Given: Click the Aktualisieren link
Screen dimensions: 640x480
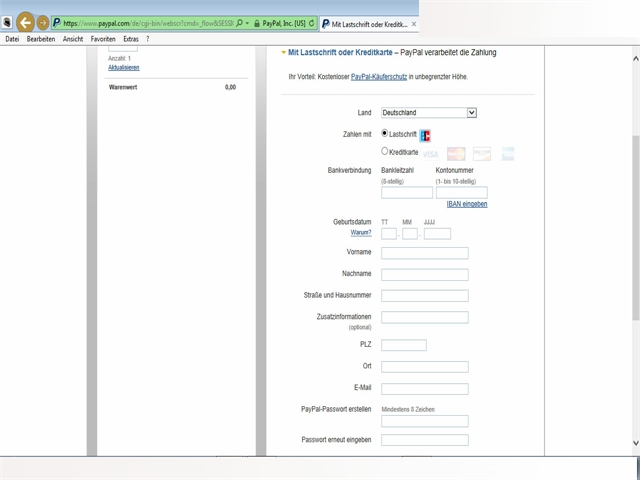Looking at the screenshot, I should [124, 68].
